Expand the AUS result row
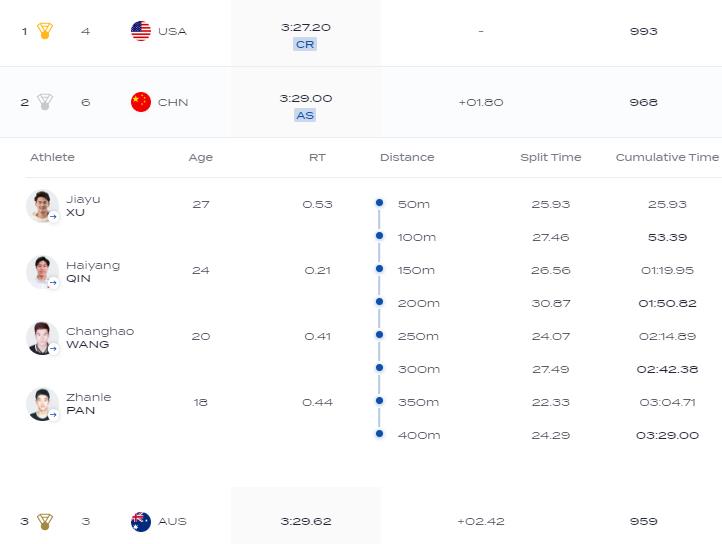 pos(361,516)
